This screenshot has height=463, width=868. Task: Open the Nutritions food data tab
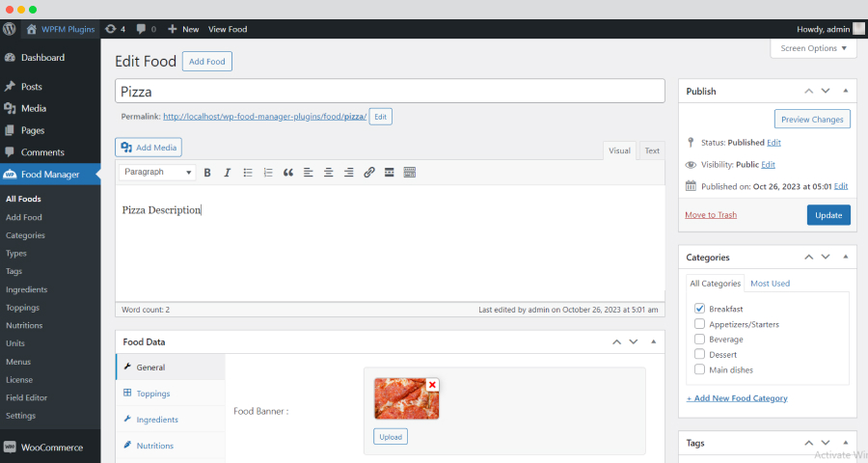coord(171,446)
